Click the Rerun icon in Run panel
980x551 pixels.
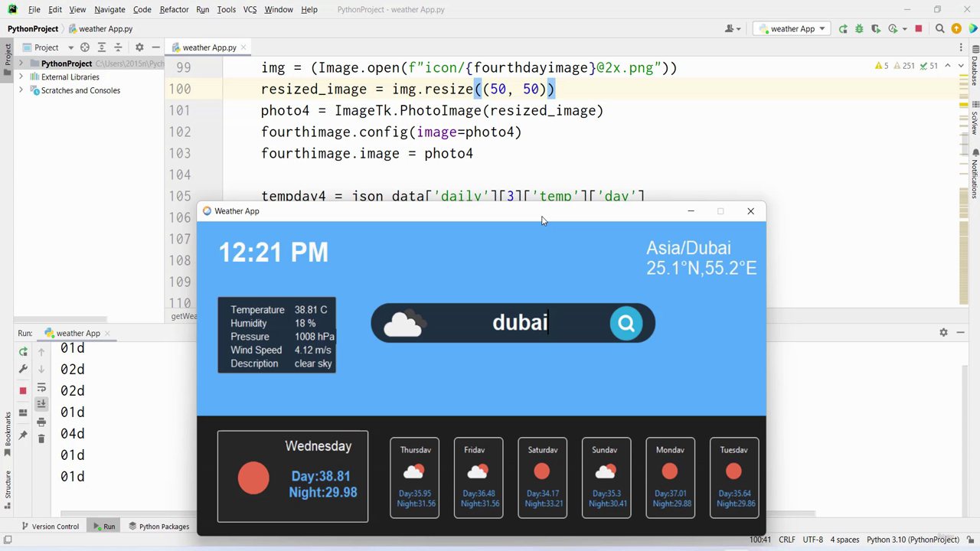coord(23,352)
